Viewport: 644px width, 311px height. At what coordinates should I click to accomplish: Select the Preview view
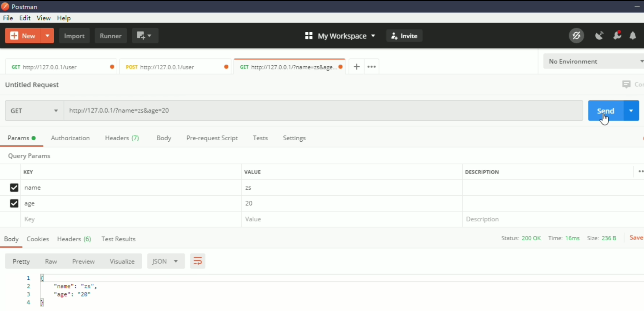83,262
